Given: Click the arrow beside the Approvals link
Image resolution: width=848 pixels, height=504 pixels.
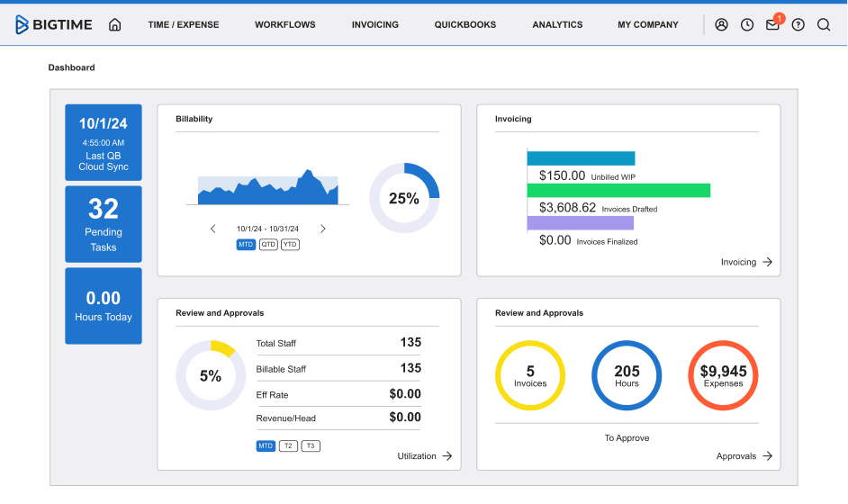Looking at the screenshot, I should [x=767, y=456].
